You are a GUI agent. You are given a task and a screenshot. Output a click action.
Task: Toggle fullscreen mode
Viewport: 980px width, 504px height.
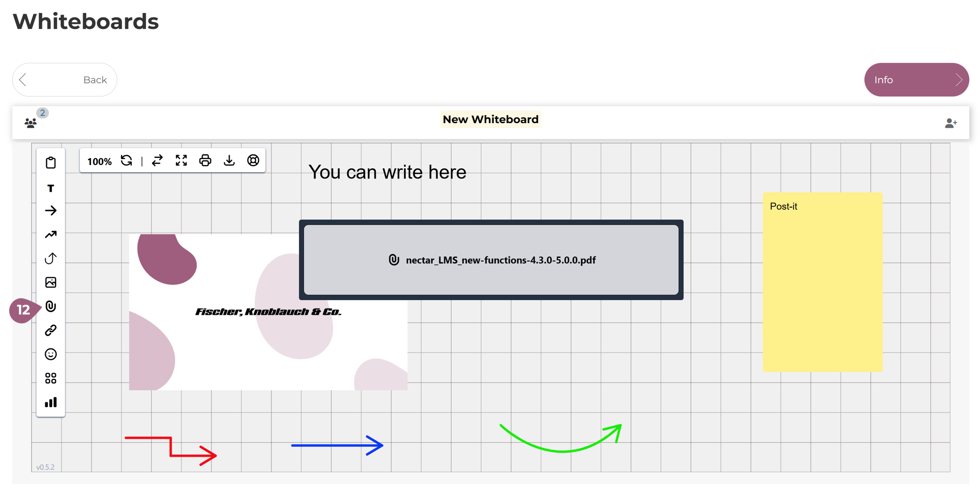click(x=181, y=160)
